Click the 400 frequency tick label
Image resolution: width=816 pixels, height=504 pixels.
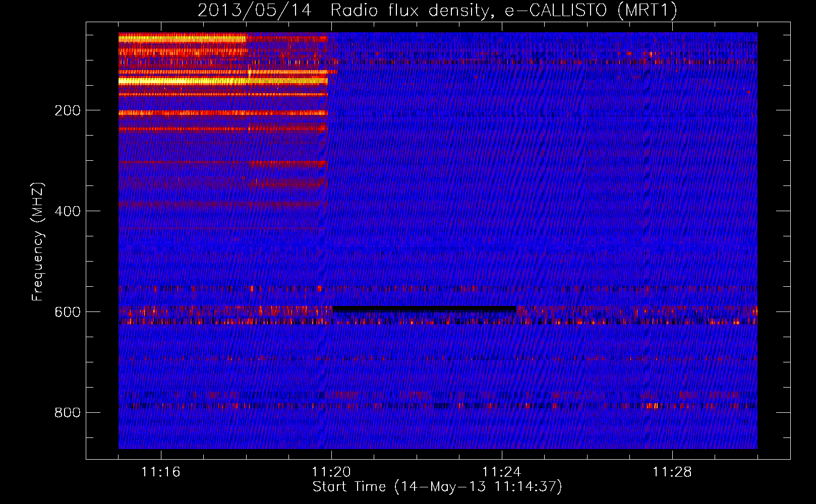click(x=68, y=211)
